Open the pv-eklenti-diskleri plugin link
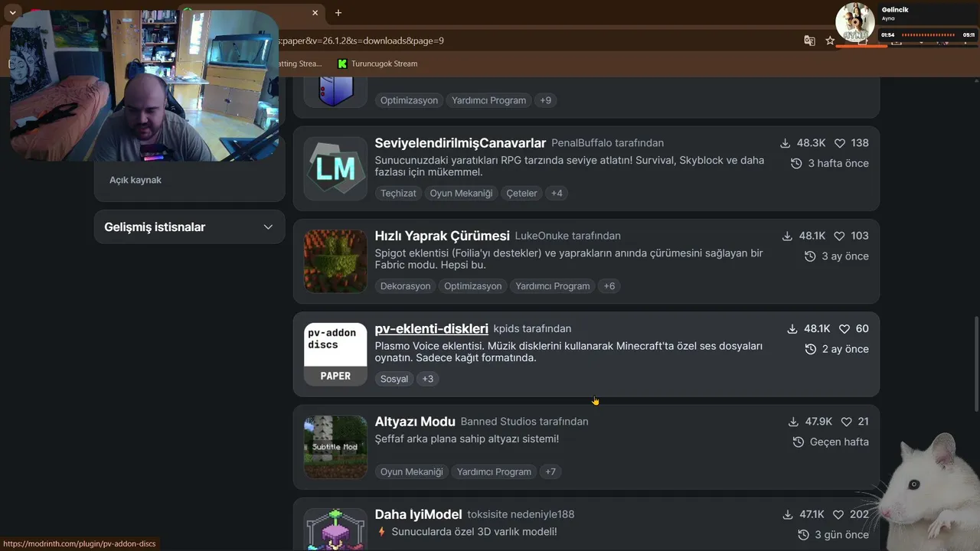 point(431,328)
